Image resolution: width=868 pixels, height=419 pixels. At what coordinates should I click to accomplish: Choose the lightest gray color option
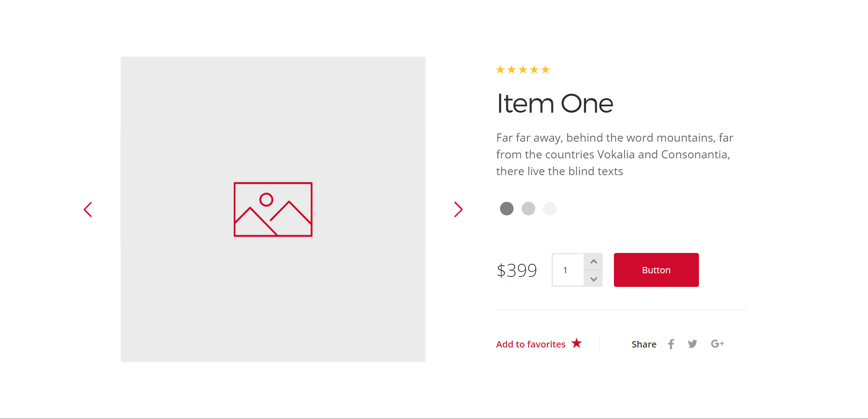[550, 209]
